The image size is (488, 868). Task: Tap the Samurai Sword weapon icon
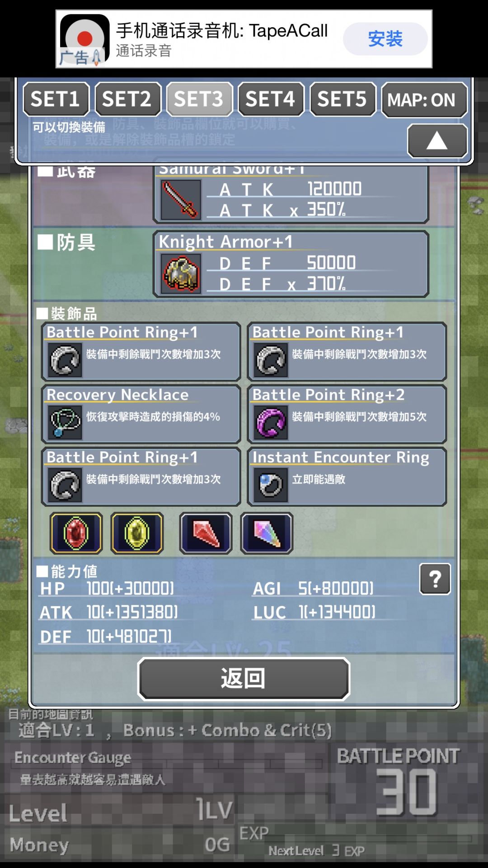pos(181,199)
